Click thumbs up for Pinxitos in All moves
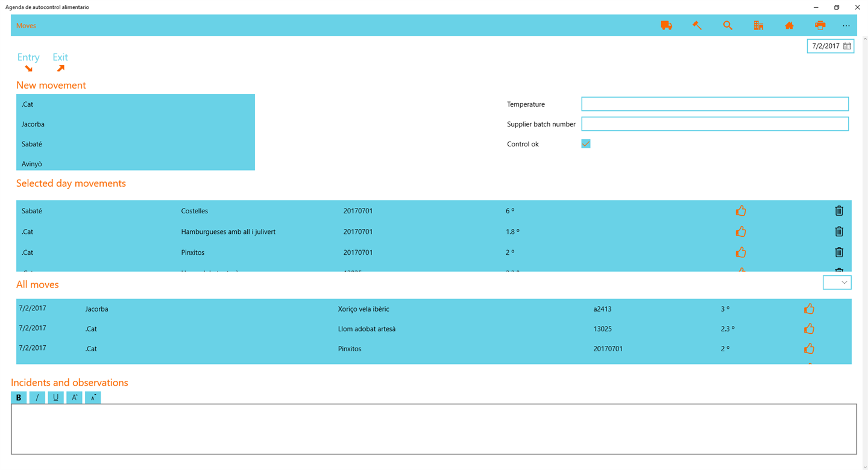Screen dimensions: 868x470 [x=809, y=349]
